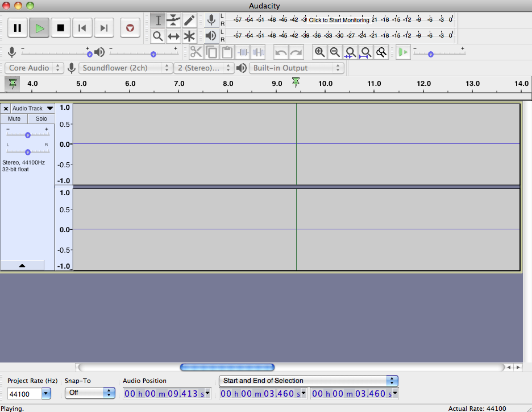Stop playback with the Stop button
Image resolution: width=532 pixels, height=412 pixels.
pyautogui.click(x=61, y=27)
